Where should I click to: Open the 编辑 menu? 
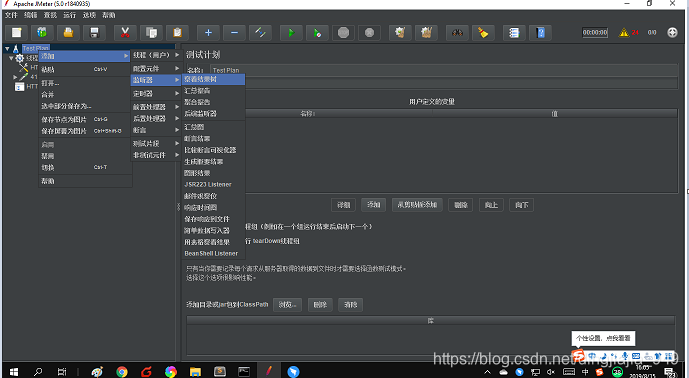[x=31, y=15]
